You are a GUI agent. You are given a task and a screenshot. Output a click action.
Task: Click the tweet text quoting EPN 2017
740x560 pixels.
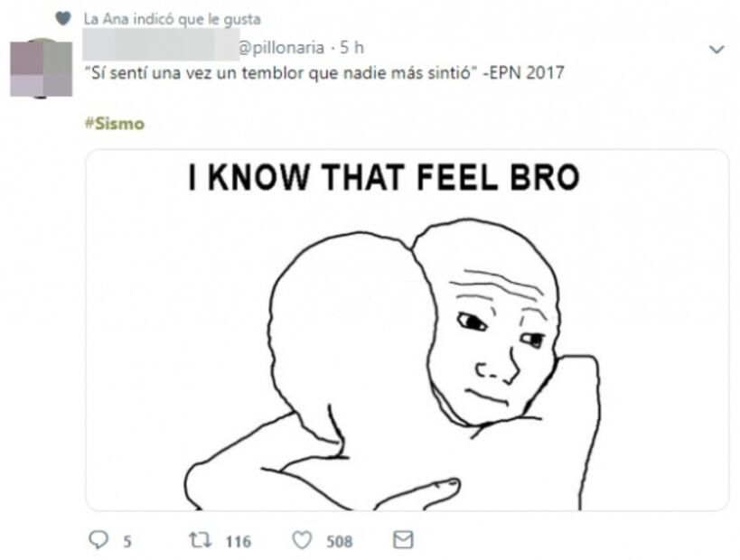(324, 73)
